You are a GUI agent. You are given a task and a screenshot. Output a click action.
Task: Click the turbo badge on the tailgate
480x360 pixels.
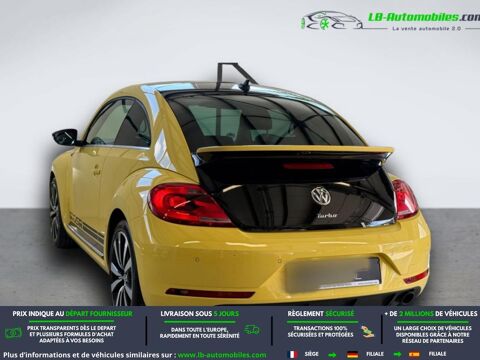pos(327,215)
